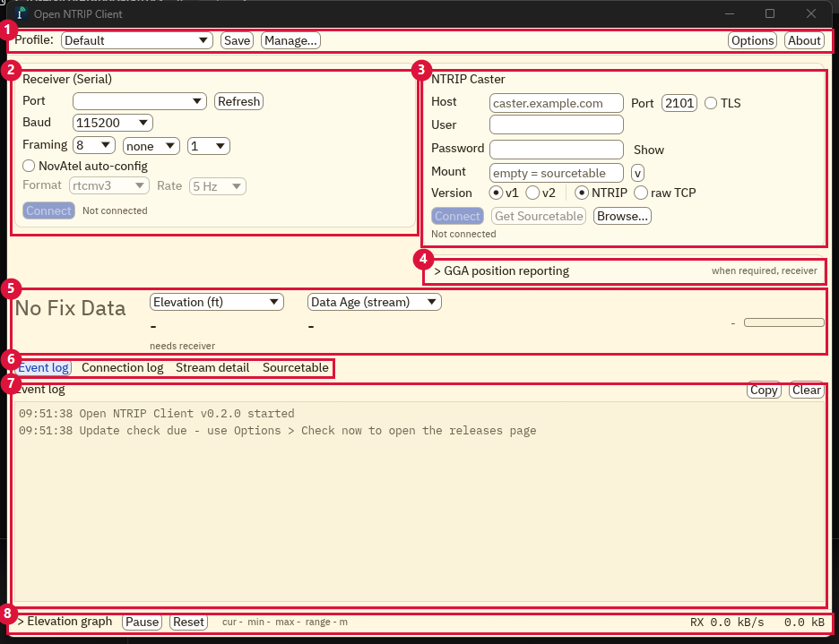Expand the Elevation graph section

(x=65, y=621)
